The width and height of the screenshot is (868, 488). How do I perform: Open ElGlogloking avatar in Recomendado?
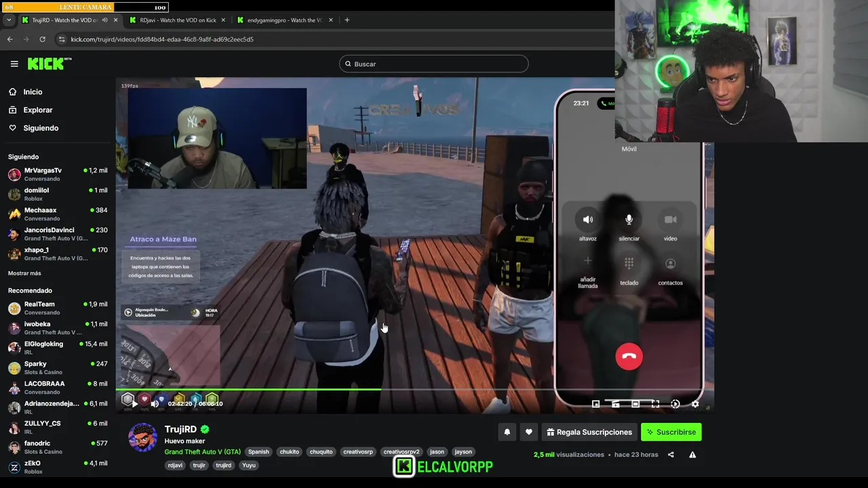14,348
